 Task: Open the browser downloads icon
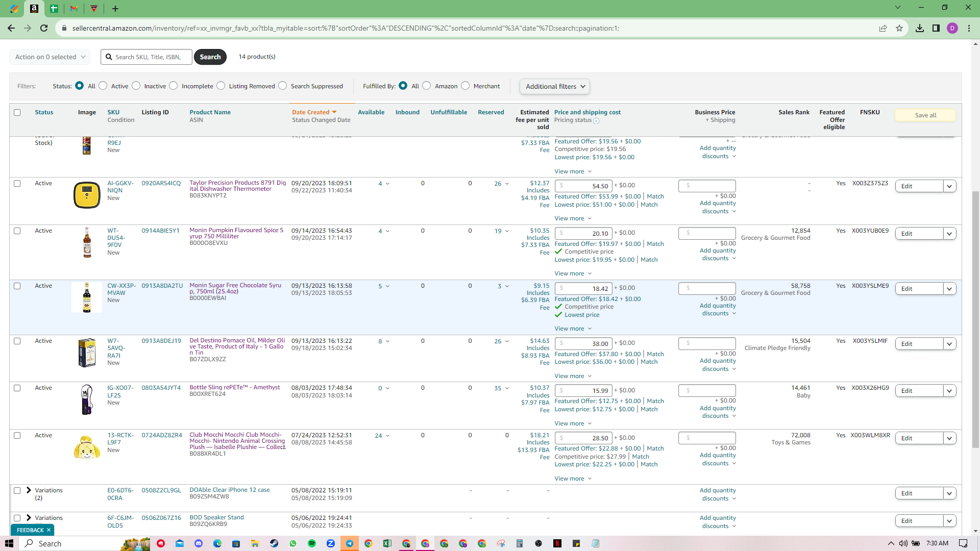click(920, 28)
